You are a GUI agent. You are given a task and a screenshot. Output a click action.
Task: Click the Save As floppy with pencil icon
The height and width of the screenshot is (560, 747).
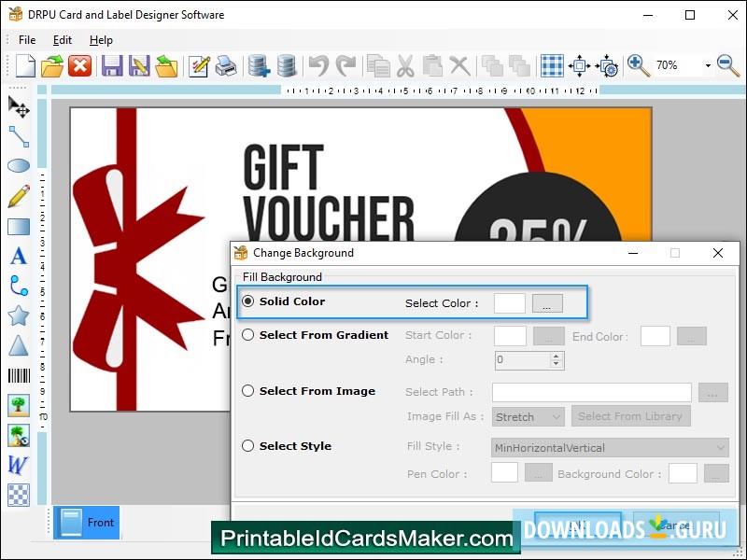(x=139, y=65)
